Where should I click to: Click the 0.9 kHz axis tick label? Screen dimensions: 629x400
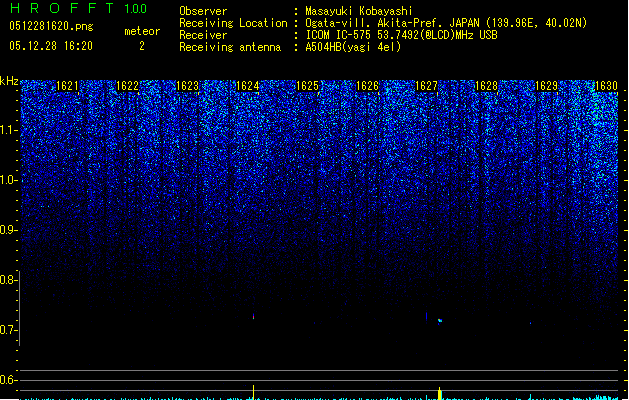pos(9,230)
